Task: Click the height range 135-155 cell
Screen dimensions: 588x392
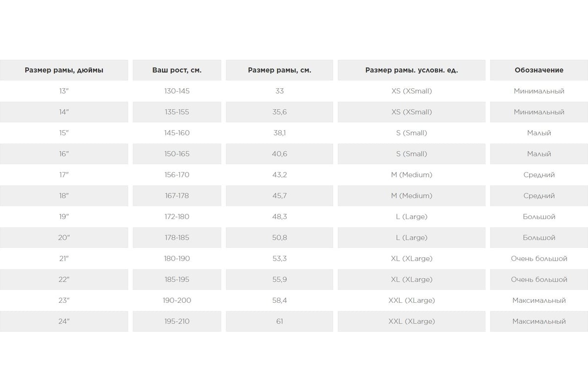Action: tap(177, 112)
